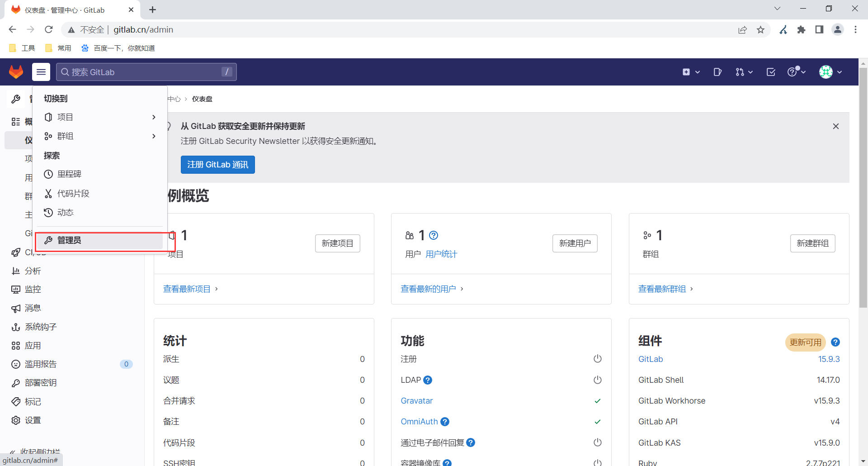The image size is (868, 466).
Task: Bookmark this page with star icon
Action: coord(760,30)
